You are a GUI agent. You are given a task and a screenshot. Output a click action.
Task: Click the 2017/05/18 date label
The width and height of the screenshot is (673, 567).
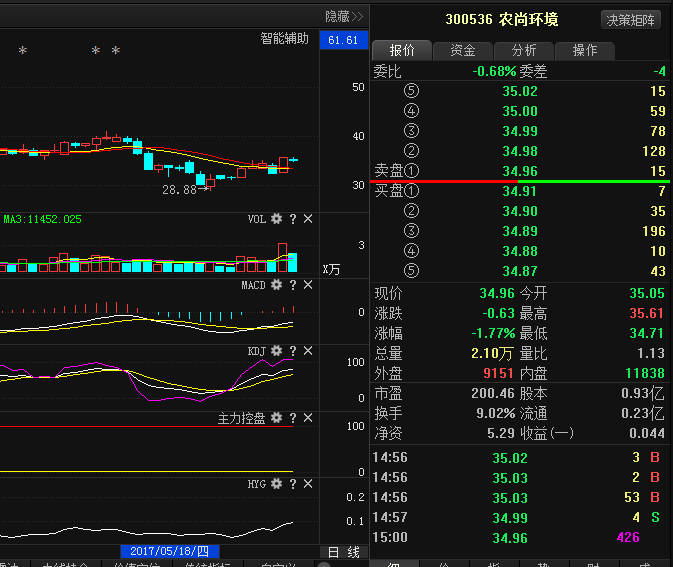[x=170, y=551]
